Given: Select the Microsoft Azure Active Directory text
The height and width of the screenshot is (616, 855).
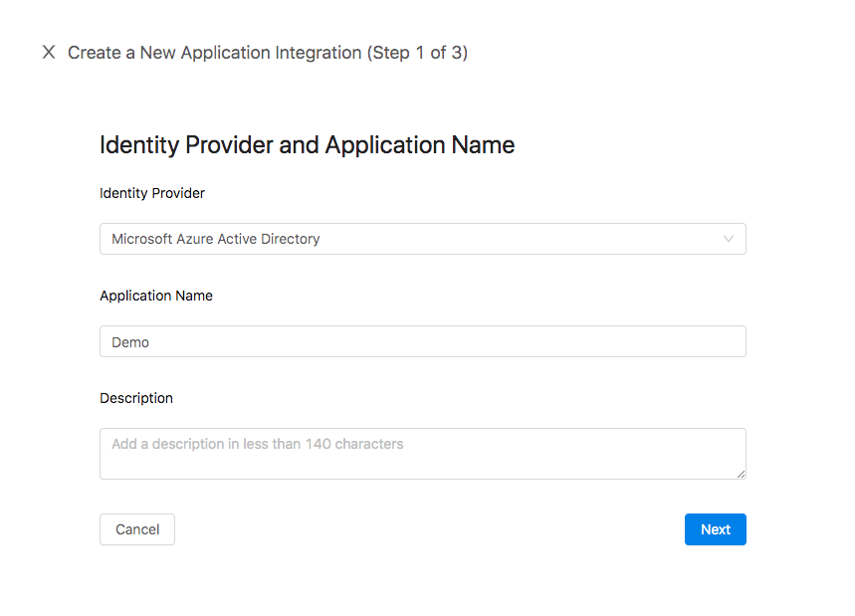Looking at the screenshot, I should pyautogui.click(x=215, y=239).
